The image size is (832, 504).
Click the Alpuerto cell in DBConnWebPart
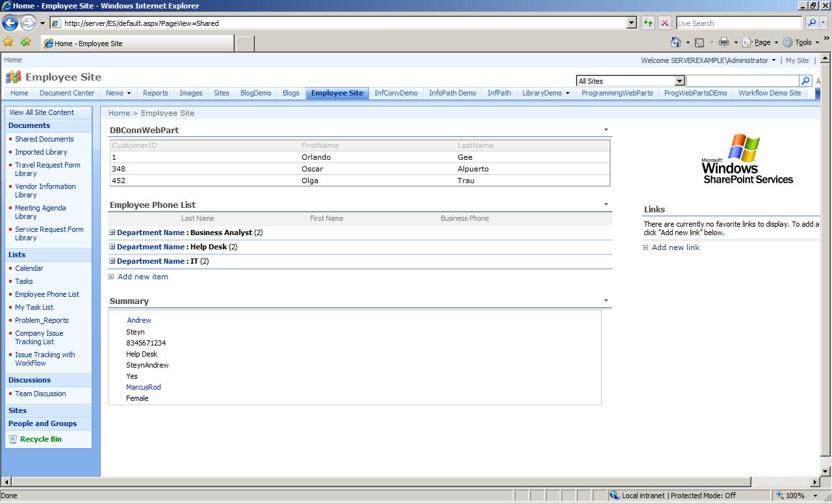point(473,169)
